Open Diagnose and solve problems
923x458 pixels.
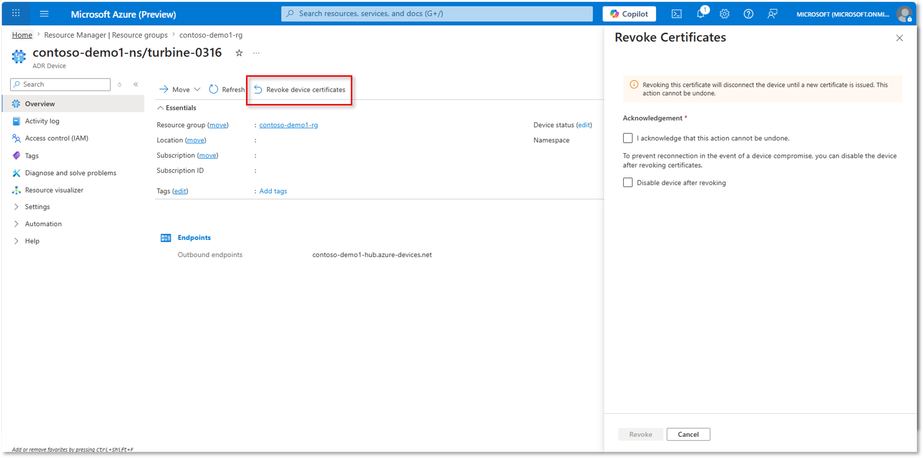tap(72, 173)
